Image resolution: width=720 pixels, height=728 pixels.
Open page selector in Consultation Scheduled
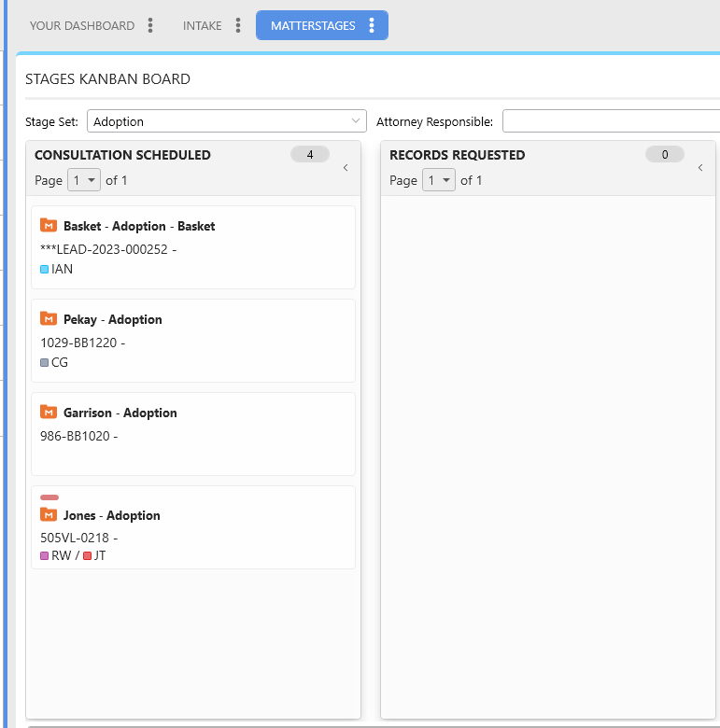(x=83, y=180)
